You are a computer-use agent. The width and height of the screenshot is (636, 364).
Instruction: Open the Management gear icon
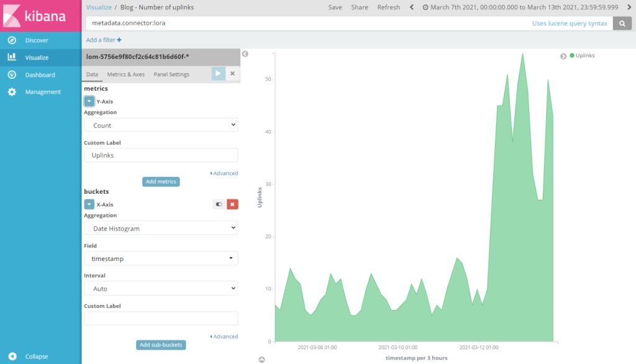(12, 92)
